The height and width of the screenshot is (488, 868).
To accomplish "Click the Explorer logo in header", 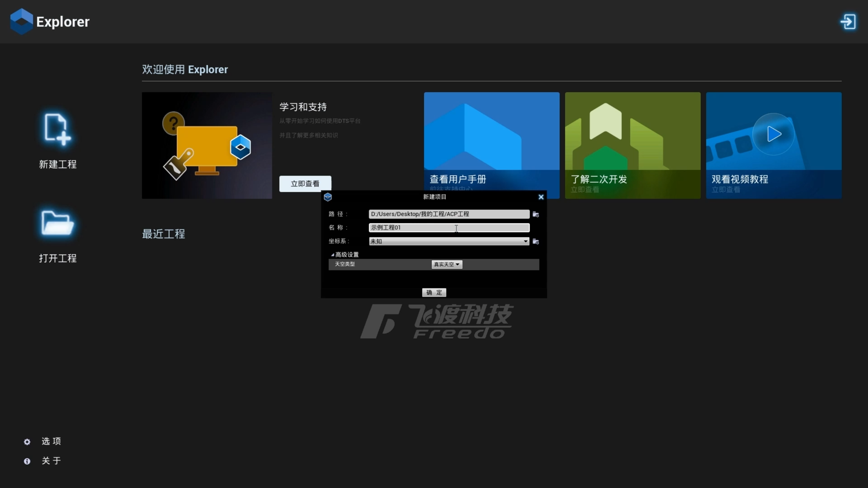I will tap(22, 22).
